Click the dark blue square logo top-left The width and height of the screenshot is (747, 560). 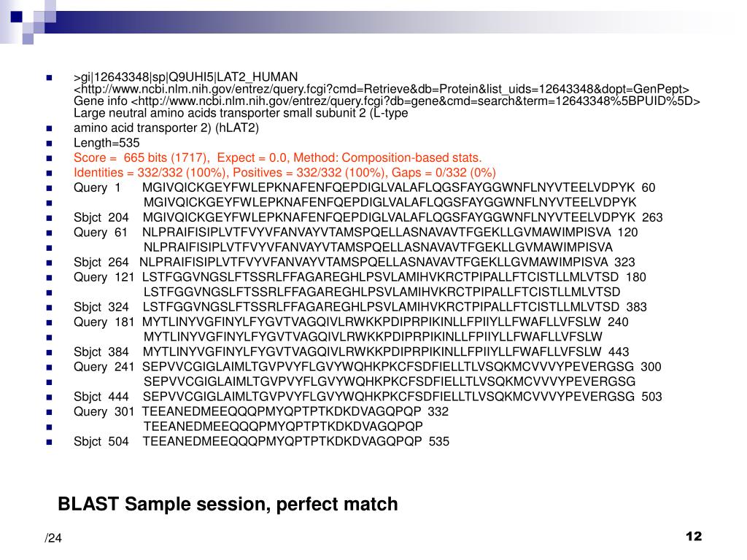pyautogui.click(x=16, y=17)
